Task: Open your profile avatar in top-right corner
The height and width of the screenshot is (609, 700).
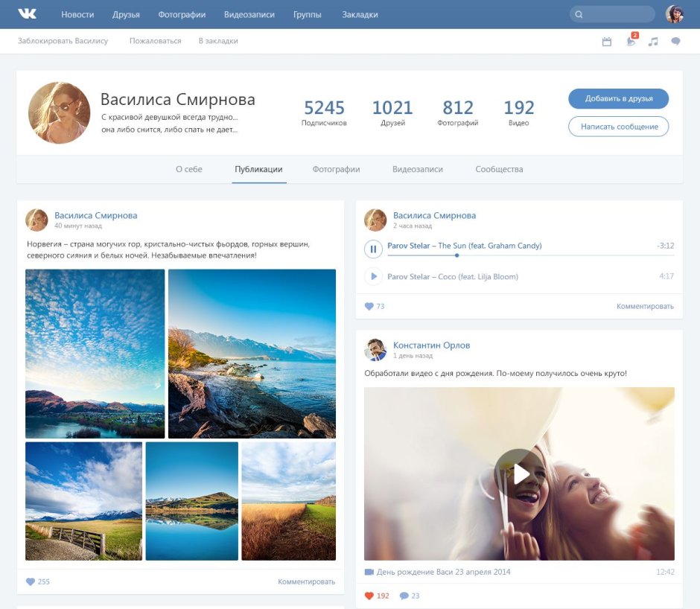Action: pyautogui.click(x=675, y=14)
